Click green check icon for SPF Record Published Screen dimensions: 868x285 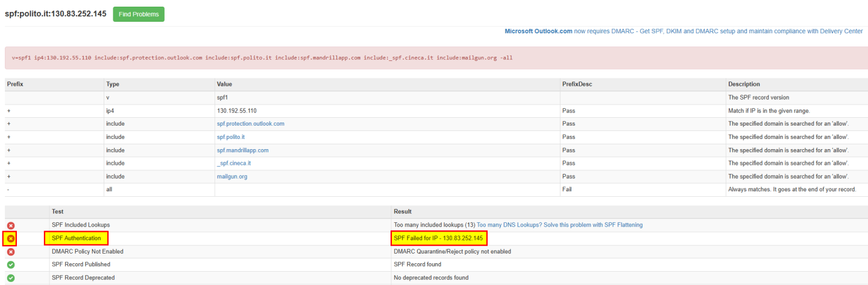click(10, 264)
